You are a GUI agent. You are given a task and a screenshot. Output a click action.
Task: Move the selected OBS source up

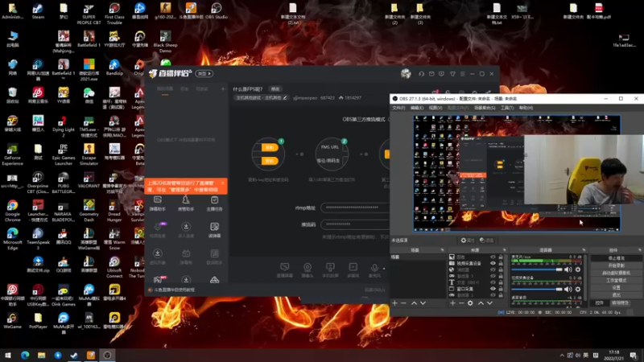(x=481, y=303)
